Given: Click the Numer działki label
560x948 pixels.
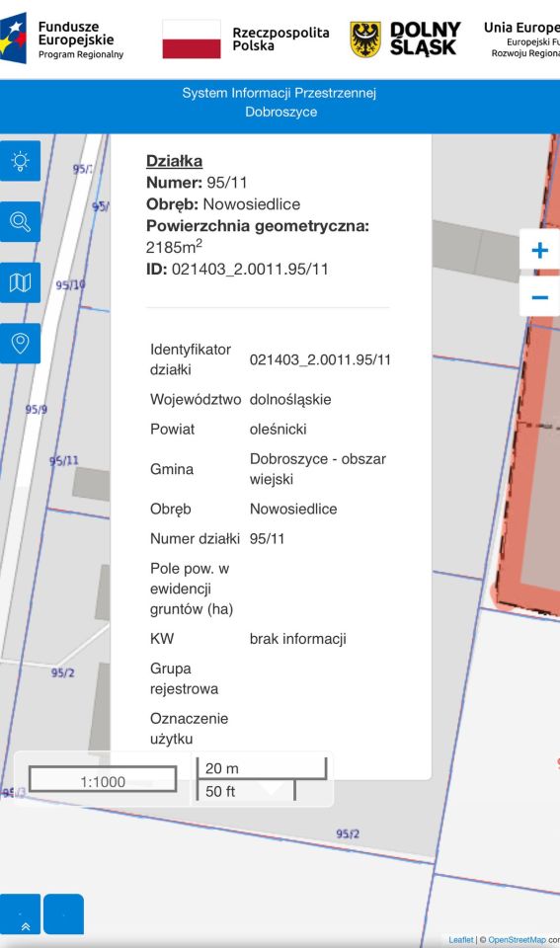Looking at the screenshot, I should coord(195,539).
